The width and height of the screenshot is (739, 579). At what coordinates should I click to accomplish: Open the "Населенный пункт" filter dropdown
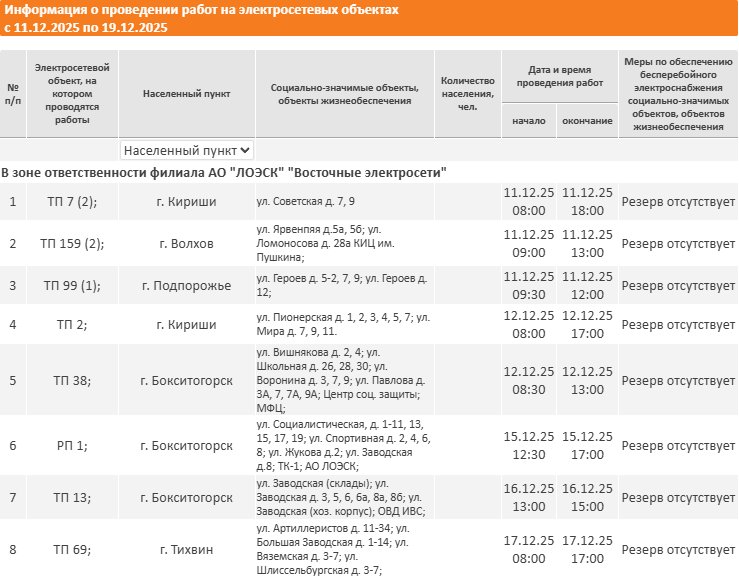point(187,150)
